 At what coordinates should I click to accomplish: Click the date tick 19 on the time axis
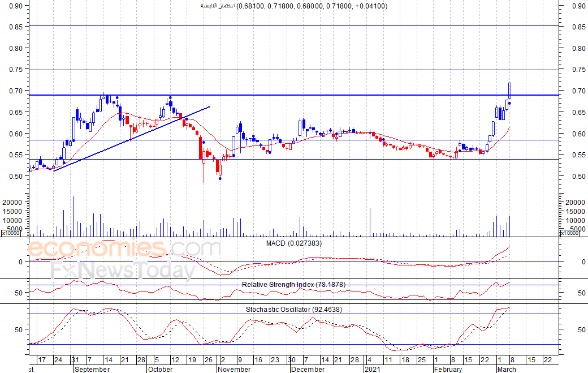click(192, 360)
